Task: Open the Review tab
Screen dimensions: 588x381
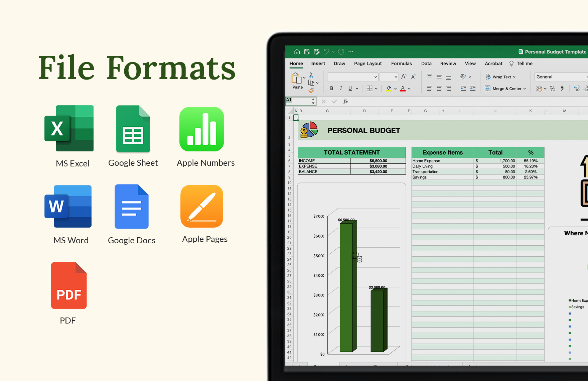Action: click(x=448, y=63)
